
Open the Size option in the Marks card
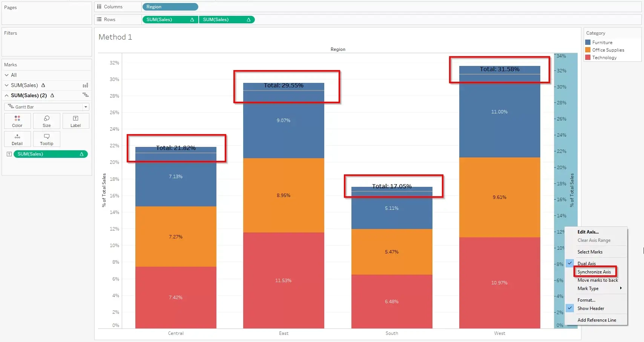[46, 121]
